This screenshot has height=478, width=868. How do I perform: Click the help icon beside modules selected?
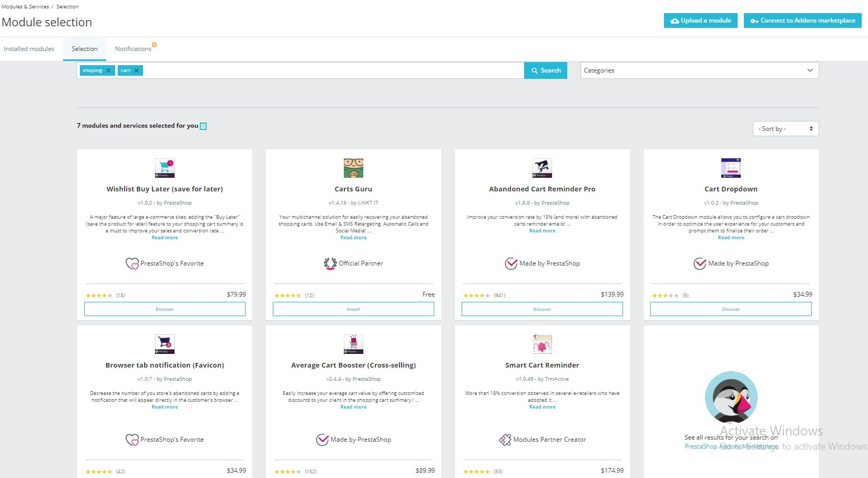pyautogui.click(x=203, y=126)
